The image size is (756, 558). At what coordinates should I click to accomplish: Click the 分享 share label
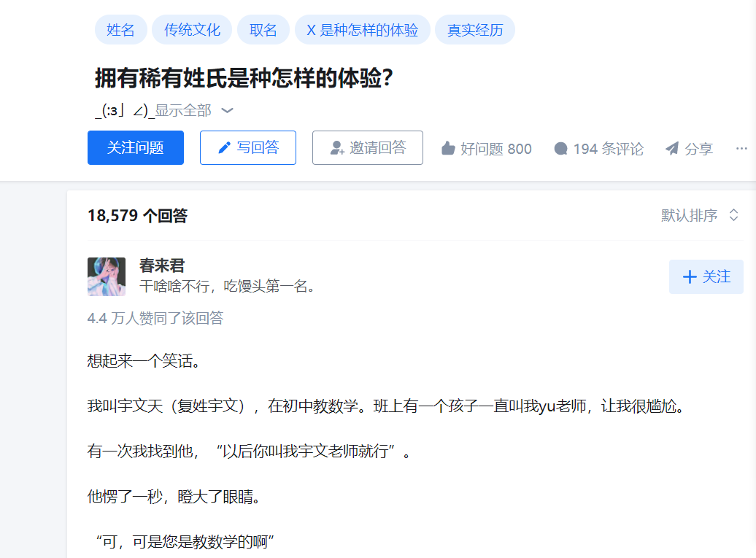(x=698, y=149)
